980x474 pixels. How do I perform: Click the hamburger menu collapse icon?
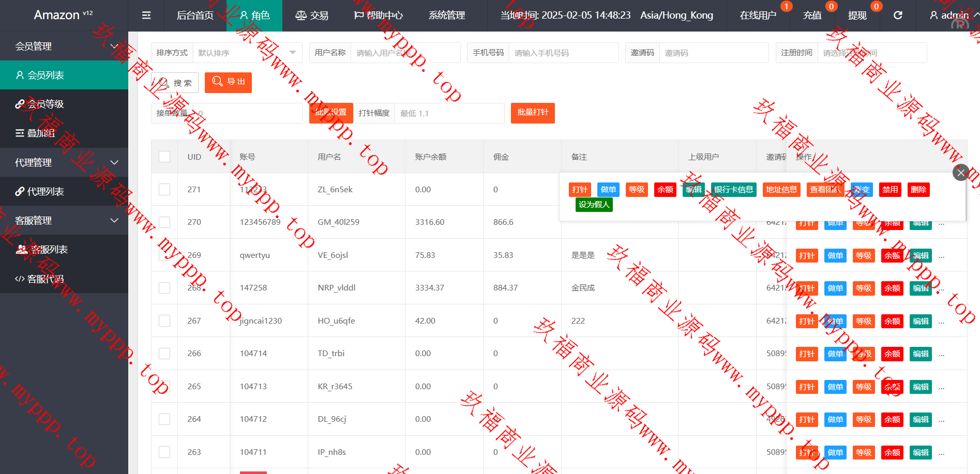tap(146, 16)
